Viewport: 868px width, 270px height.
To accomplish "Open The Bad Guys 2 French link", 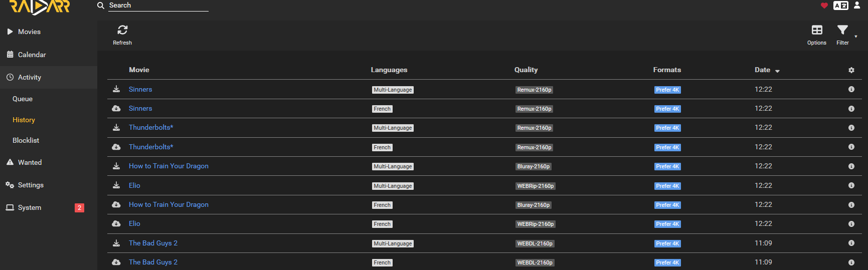I will pos(153,262).
